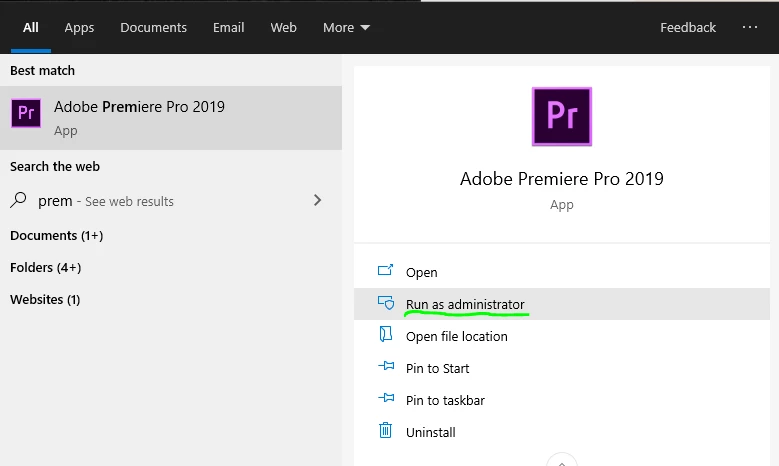Select the Email filter tab

(229, 27)
